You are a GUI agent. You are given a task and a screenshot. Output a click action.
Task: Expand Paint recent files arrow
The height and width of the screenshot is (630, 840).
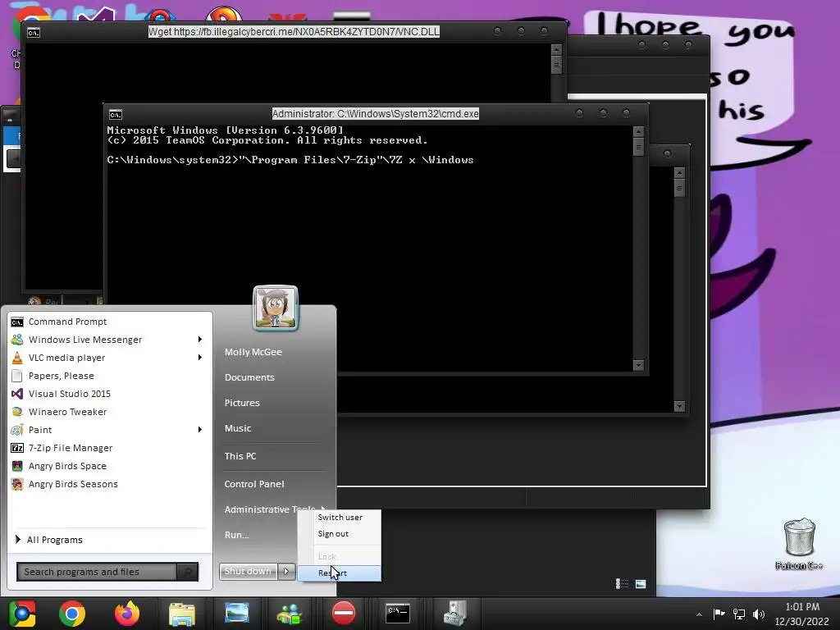click(200, 430)
